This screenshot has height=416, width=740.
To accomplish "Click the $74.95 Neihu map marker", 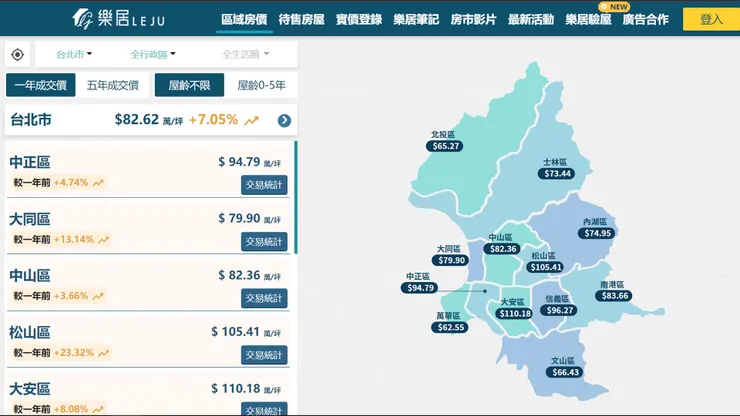I will [597, 233].
